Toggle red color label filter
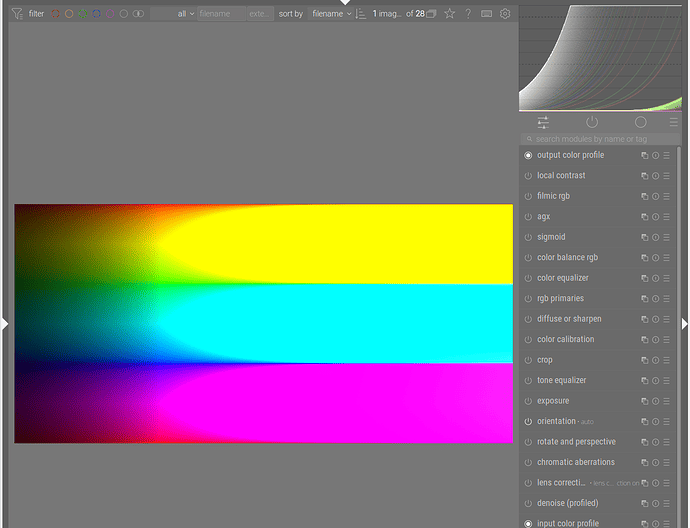 point(55,14)
